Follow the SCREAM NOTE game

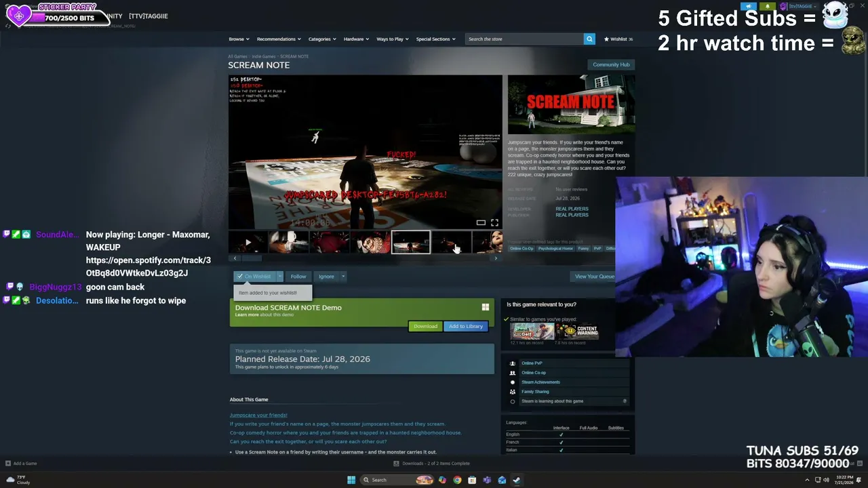pyautogui.click(x=298, y=277)
